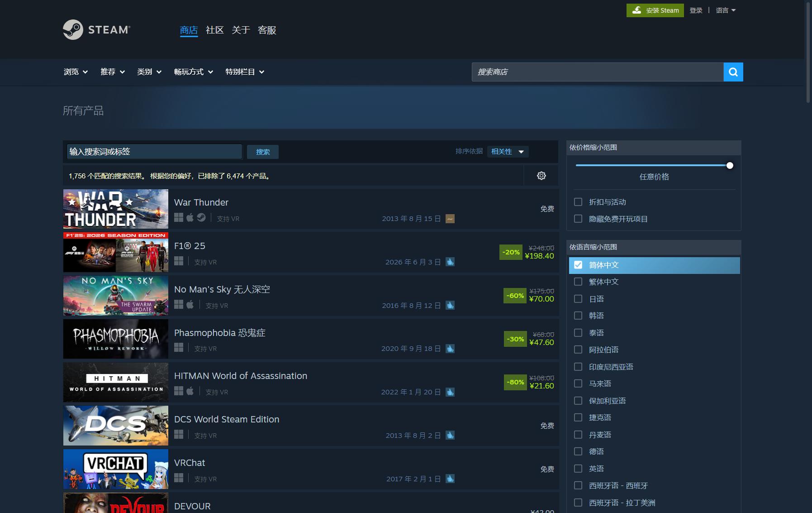
Task: Click the 安装 Steam button
Action: pyautogui.click(x=655, y=10)
